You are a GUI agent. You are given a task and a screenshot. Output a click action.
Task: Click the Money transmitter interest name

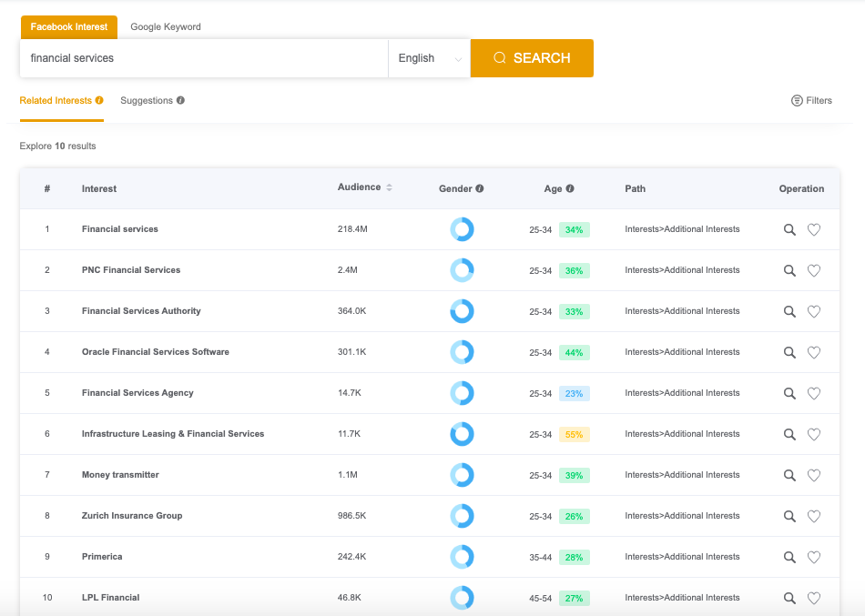pyautogui.click(x=120, y=474)
